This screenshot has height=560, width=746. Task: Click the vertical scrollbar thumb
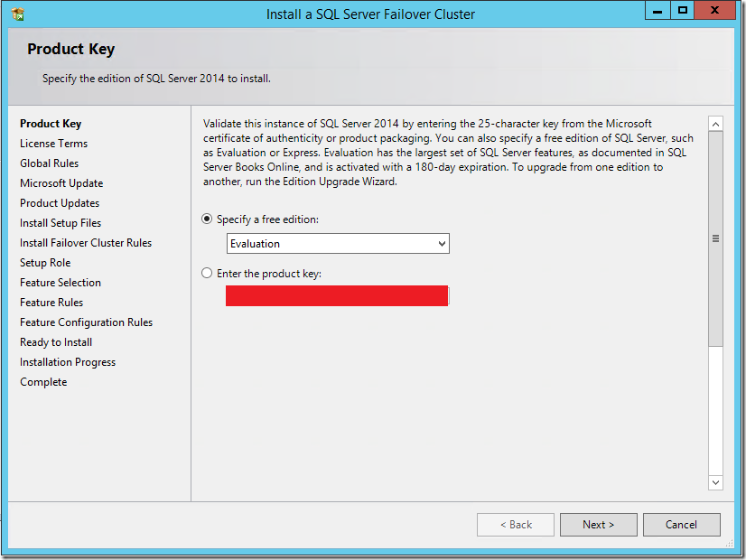(715, 238)
